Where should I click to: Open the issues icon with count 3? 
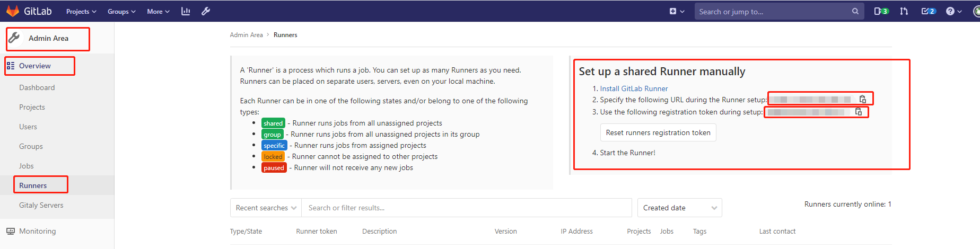point(881,11)
